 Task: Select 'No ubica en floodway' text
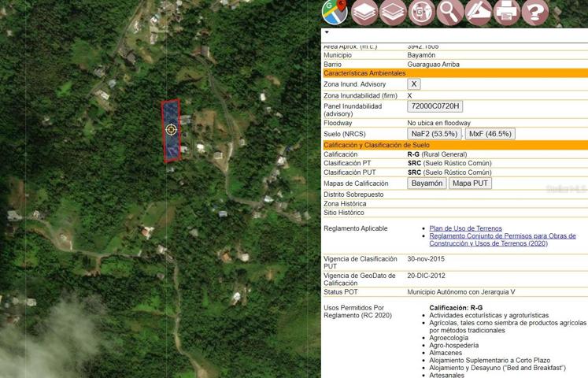coord(438,123)
